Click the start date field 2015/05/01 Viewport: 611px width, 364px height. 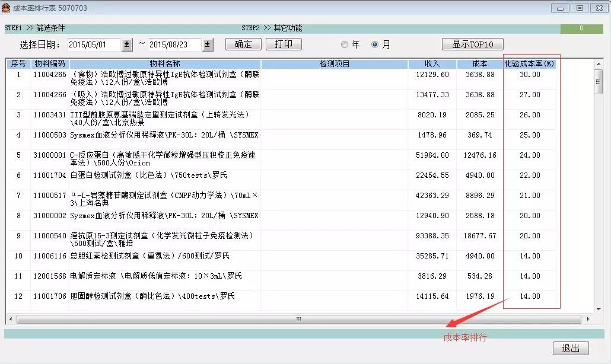tap(94, 44)
